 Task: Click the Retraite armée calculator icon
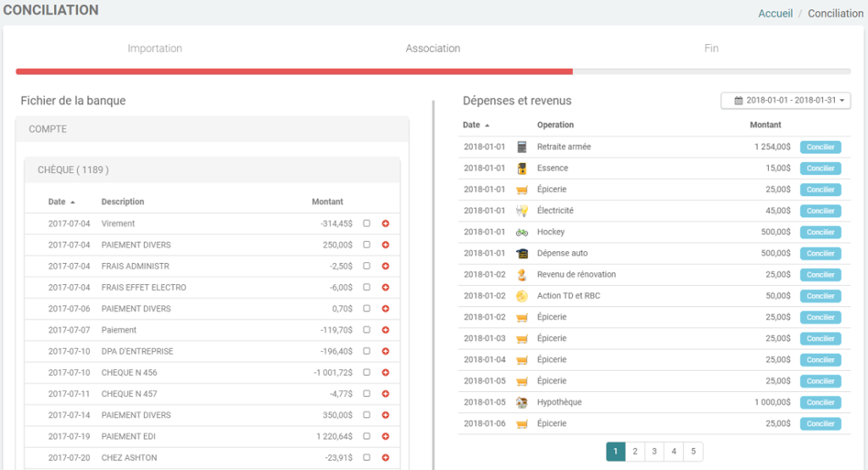point(522,147)
